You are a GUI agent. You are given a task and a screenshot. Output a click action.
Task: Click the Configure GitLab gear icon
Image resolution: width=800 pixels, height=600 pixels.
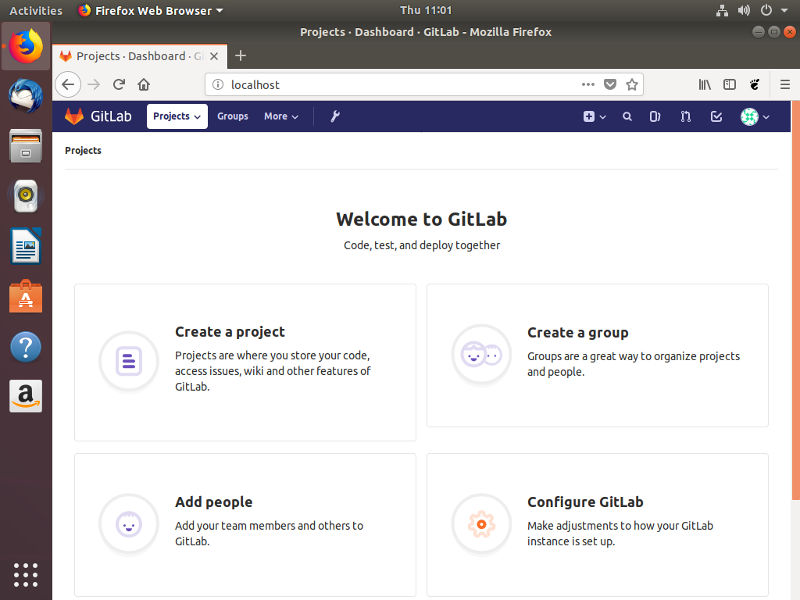click(481, 524)
